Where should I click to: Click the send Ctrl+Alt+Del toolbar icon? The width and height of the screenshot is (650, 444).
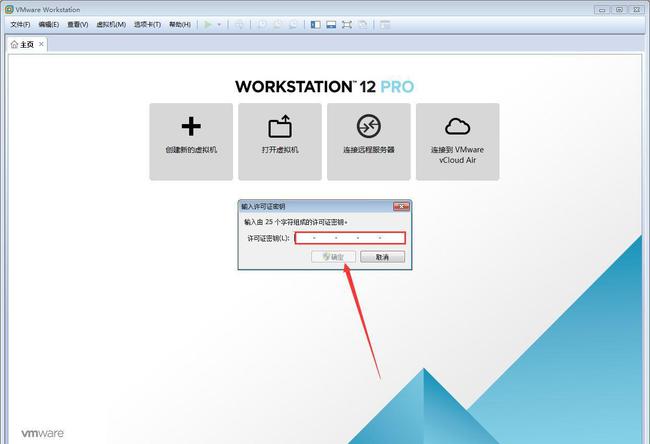pos(239,25)
